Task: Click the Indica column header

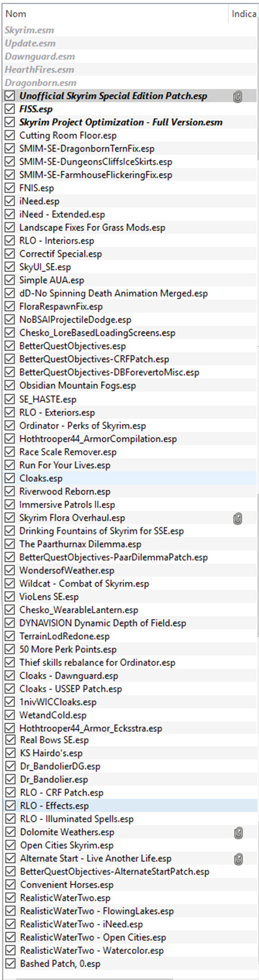Action: point(244,13)
